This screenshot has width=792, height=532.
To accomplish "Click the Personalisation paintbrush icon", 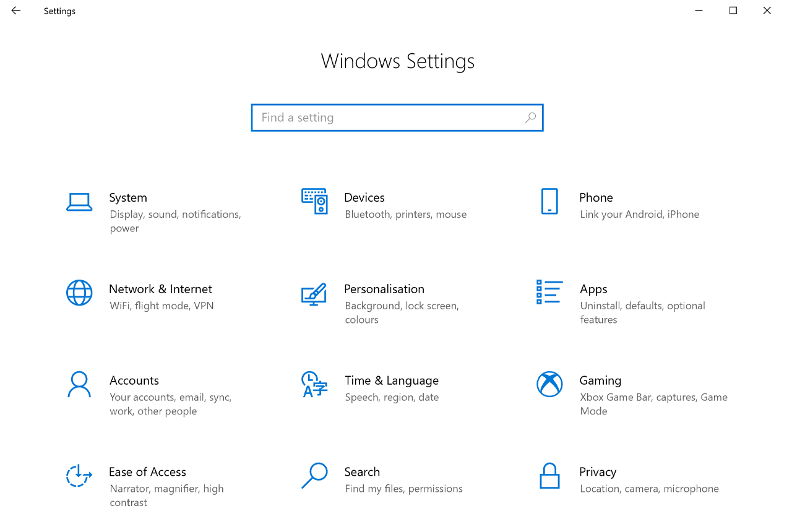I will 314,293.
